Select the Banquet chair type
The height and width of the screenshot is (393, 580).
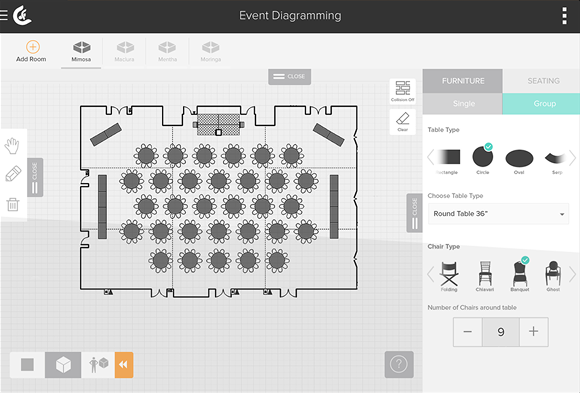point(520,276)
